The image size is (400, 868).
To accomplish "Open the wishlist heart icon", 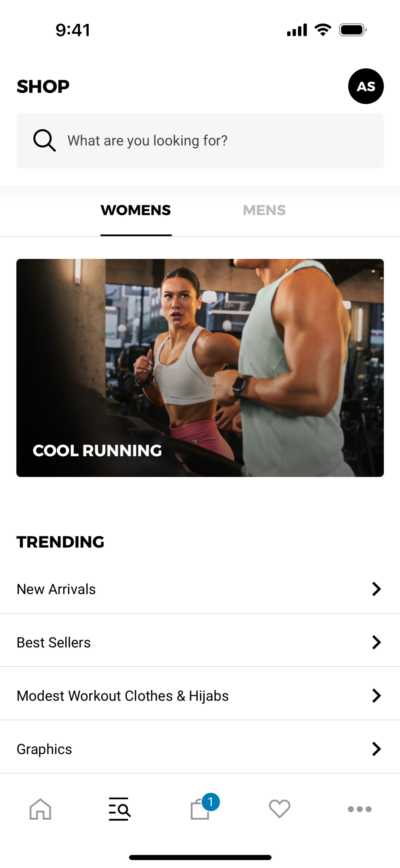I will click(x=279, y=809).
